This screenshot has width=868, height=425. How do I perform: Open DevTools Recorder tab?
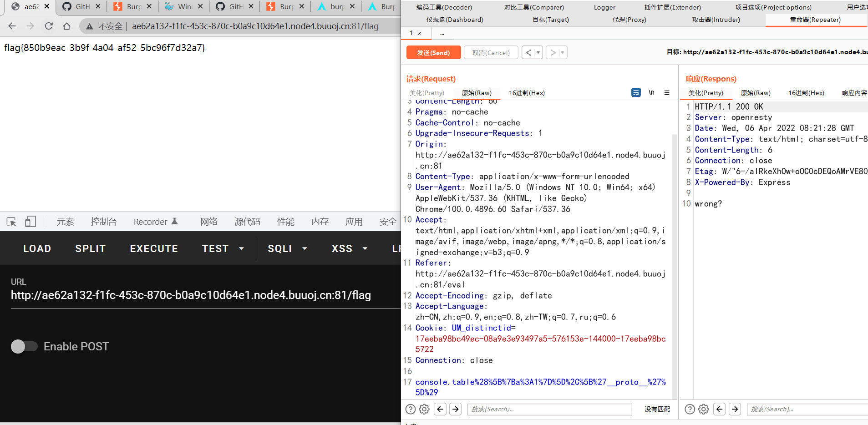[x=156, y=222]
